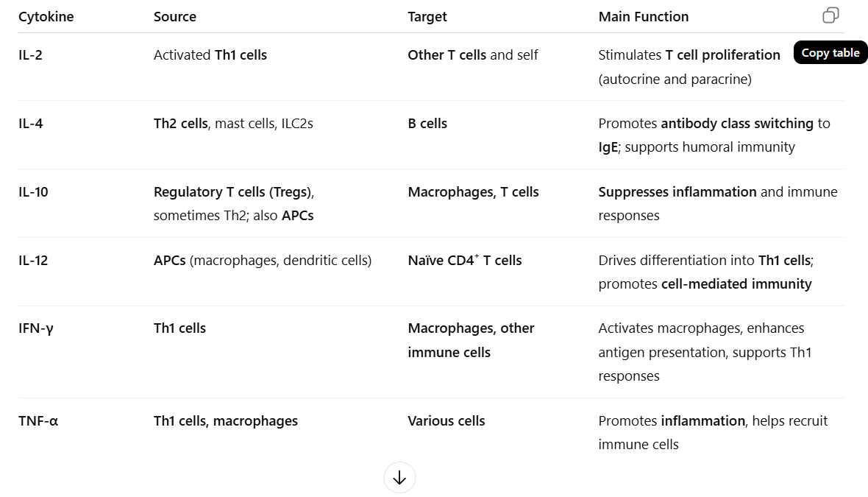Select the TNF-α row label

coord(38,421)
